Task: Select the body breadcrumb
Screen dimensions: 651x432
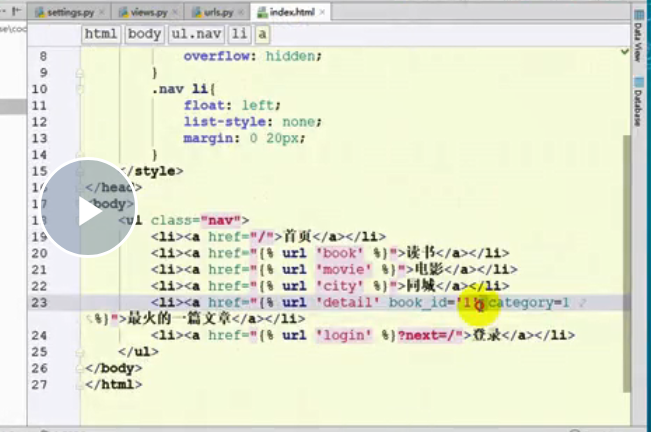Action: point(144,34)
